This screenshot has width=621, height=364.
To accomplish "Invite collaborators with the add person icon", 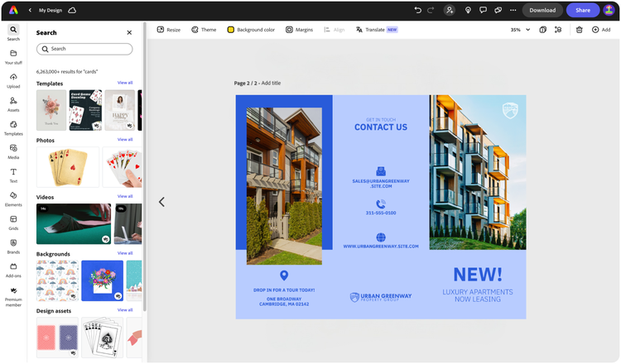I will [450, 10].
